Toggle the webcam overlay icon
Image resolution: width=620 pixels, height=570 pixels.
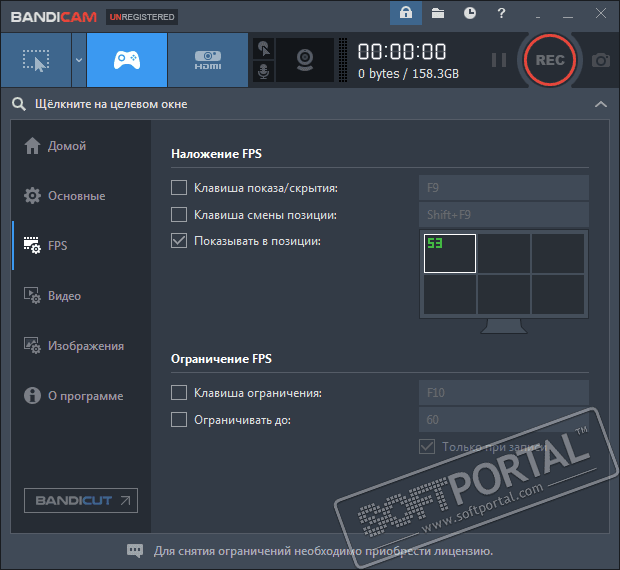[x=305, y=60]
